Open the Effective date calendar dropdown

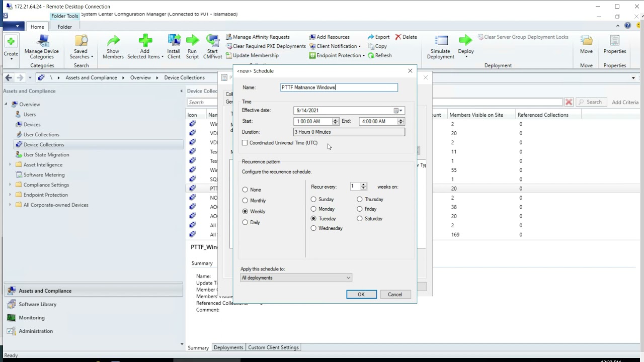point(398,111)
